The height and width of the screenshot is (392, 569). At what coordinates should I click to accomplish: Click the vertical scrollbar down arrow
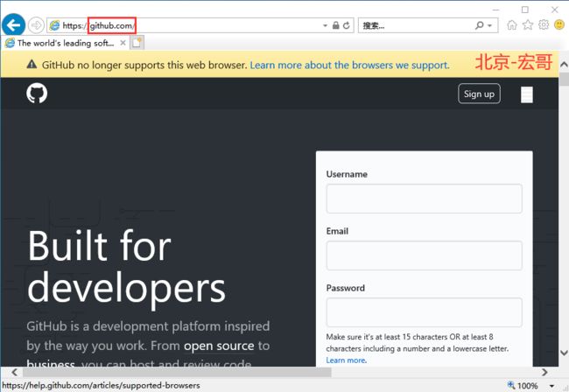pos(564,353)
